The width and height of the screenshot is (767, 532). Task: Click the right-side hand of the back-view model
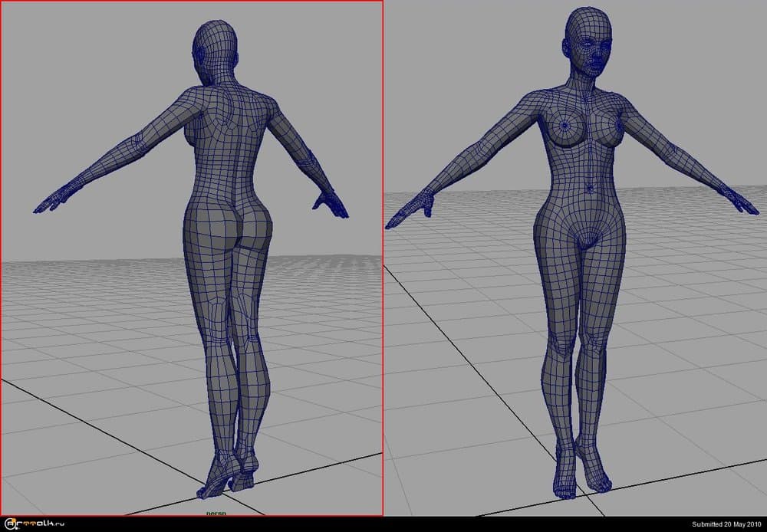pos(330,204)
